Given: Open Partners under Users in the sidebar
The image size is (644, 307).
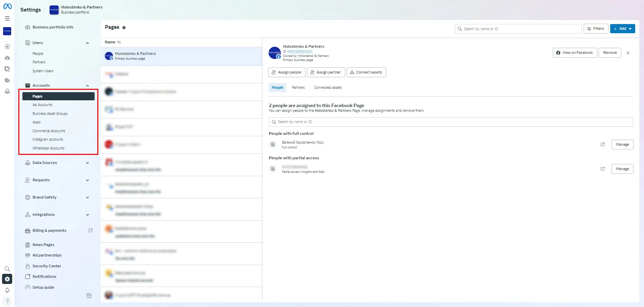Looking at the screenshot, I should pyautogui.click(x=39, y=62).
